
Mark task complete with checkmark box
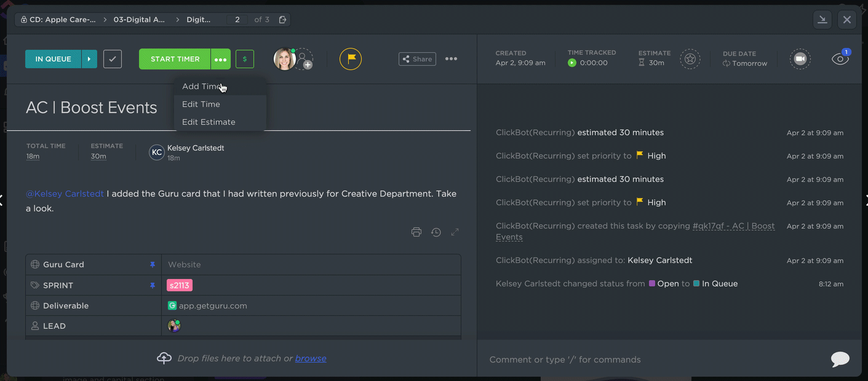(113, 59)
